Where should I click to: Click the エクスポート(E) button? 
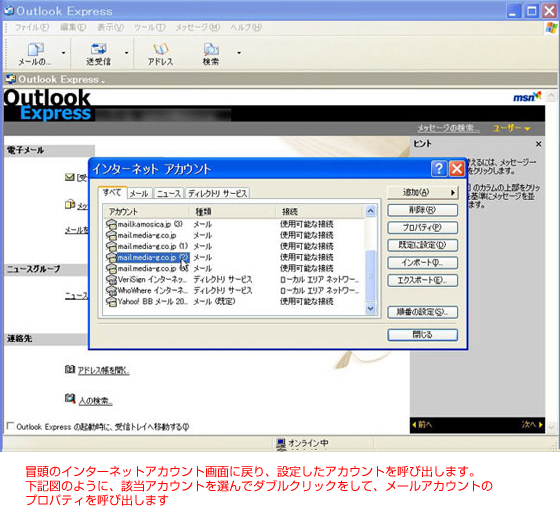click(x=422, y=280)
